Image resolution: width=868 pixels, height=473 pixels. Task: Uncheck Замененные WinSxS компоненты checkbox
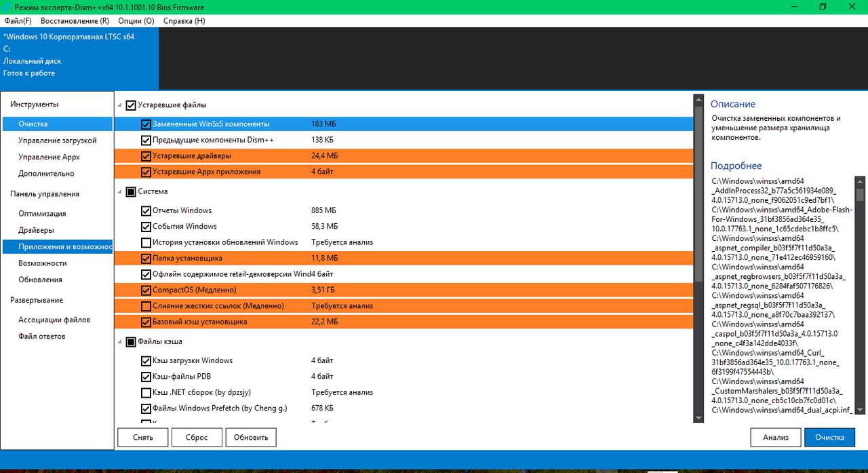coord(146,124)
